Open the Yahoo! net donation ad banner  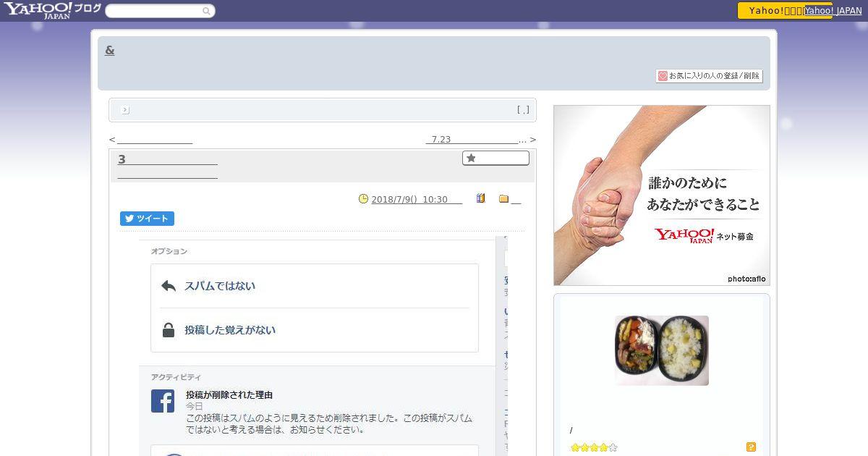(x=662, y=195)
